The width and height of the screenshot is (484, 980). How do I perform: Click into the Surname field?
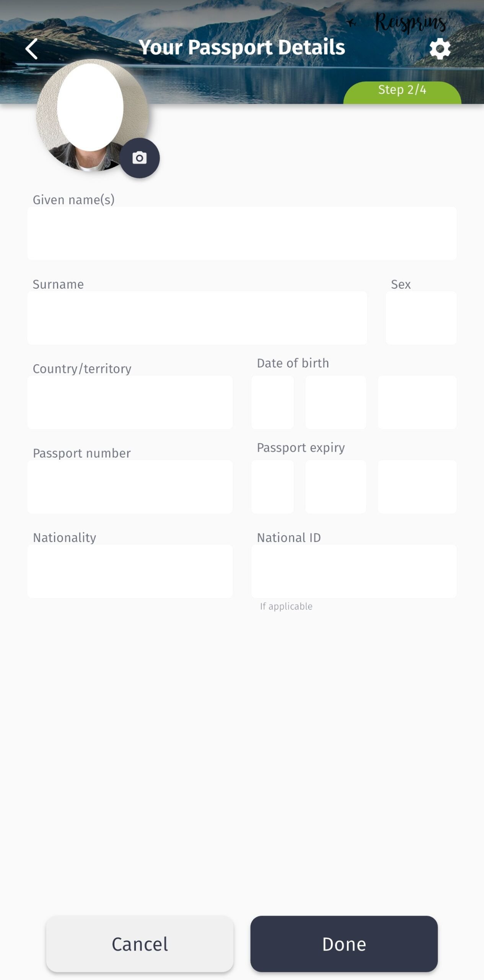[x=197, y=318]
